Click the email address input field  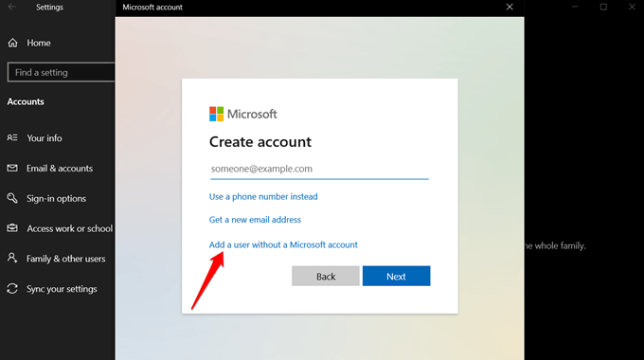tap(319, 169)
